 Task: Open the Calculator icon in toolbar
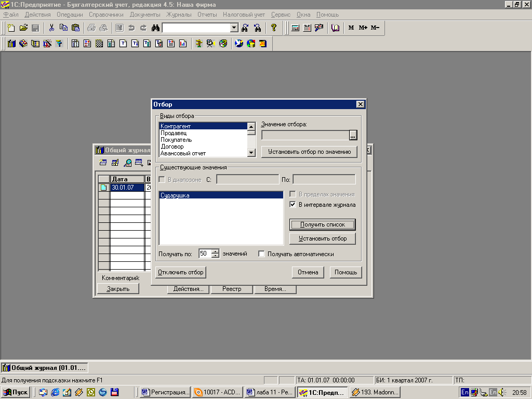click(x=295, y=28)
